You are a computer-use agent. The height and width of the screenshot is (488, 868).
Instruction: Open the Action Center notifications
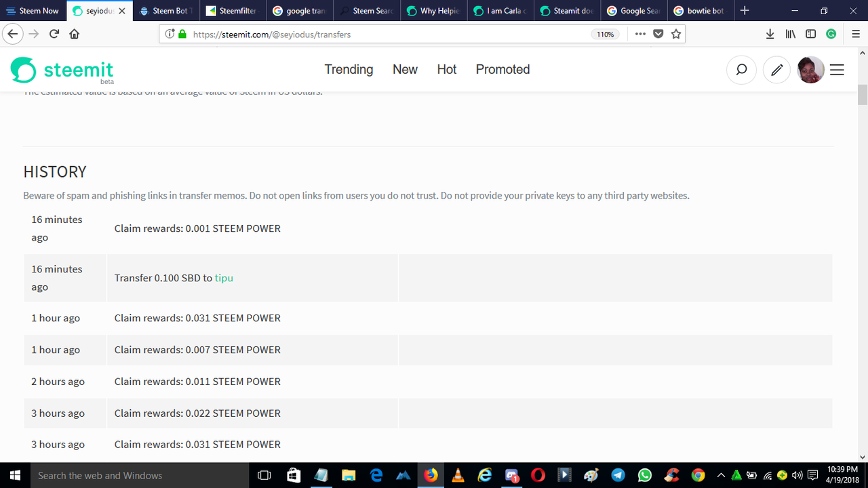(x=813, y=475)
